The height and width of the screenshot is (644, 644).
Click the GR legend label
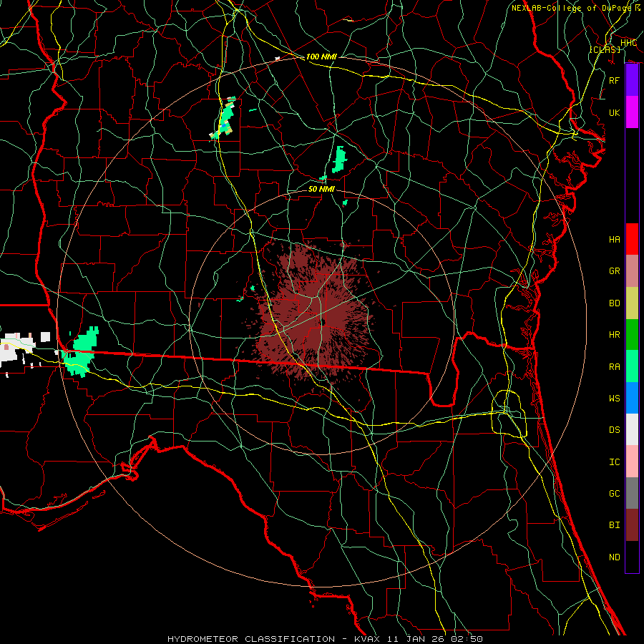pyautogui.click(x=615, y=271)
